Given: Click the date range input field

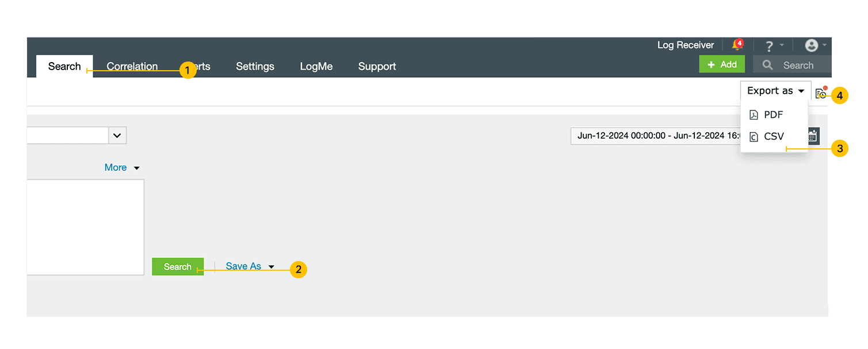Looking at the screenshot, I should pos(656,136).
